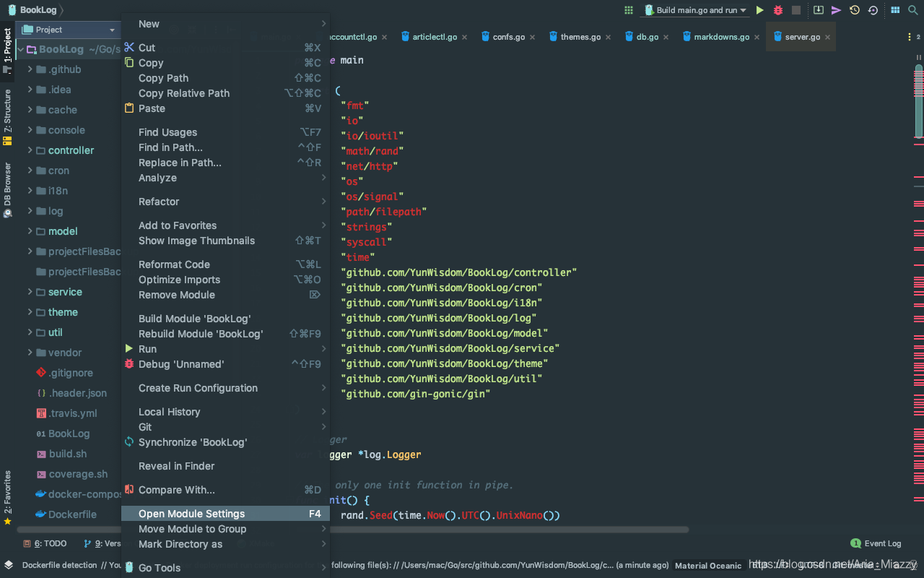Open Project Structure grid icon
The width and height of the screenshot is (924, 578).
895,10
